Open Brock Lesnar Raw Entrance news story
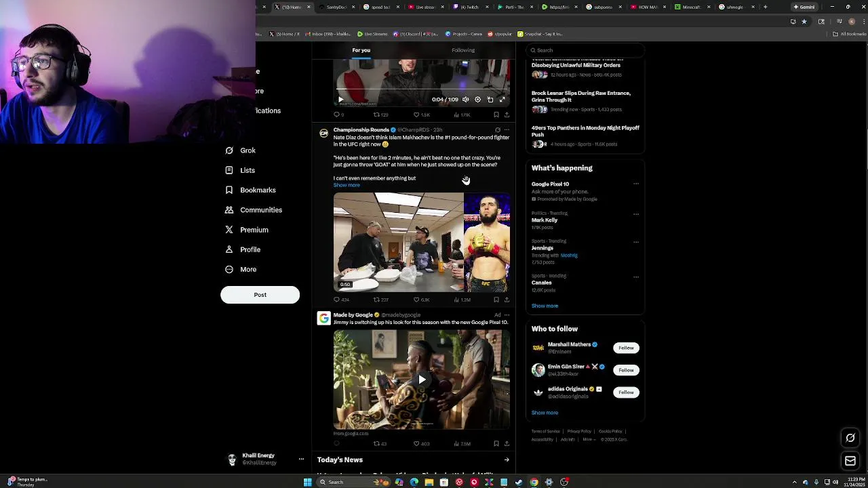 coord(585,102)
